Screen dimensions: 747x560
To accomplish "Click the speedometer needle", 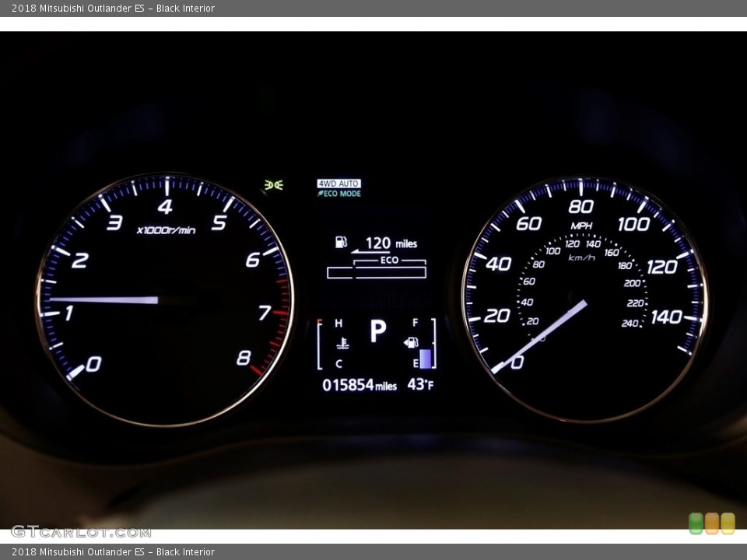I will coord(539,336).
